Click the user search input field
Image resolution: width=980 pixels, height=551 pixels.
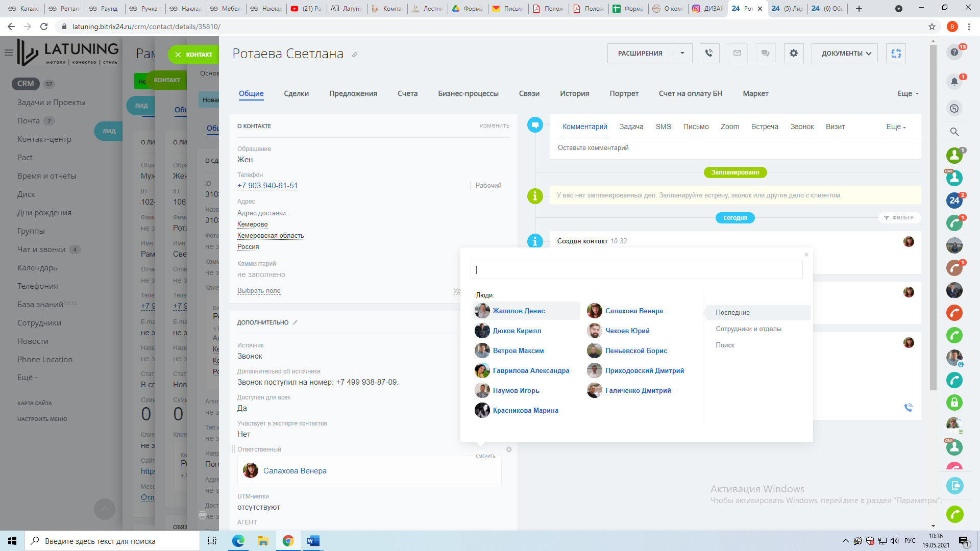pyautogui.click(x=636, y=270)
